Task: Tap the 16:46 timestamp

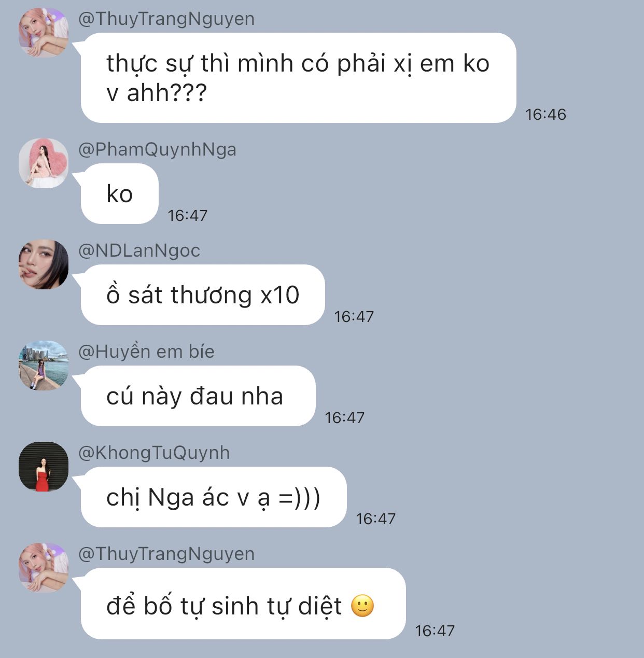Action: pyautogui.click(x=545, y=114)
